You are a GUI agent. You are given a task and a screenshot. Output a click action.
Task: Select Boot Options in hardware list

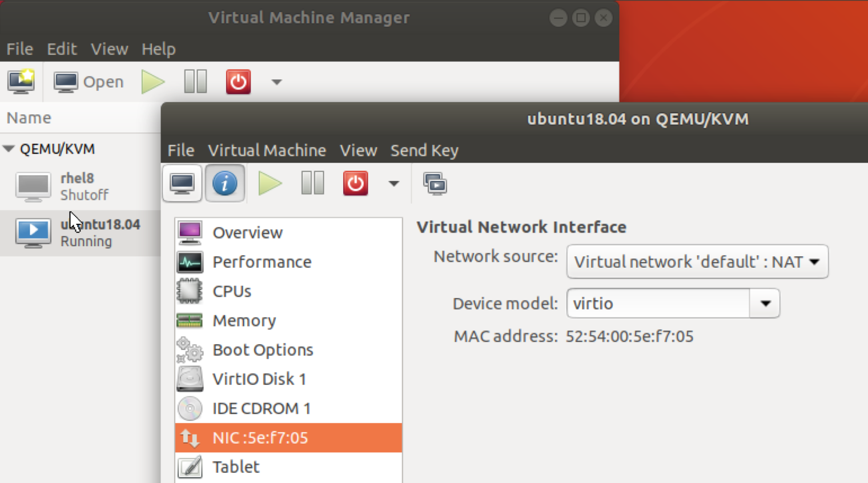pos(288,350)
